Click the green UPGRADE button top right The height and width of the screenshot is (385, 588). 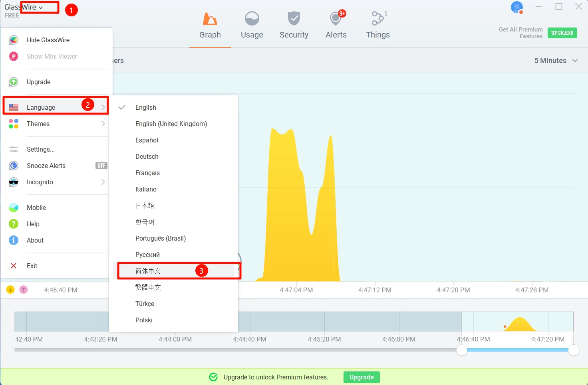[x=562, y=33]
